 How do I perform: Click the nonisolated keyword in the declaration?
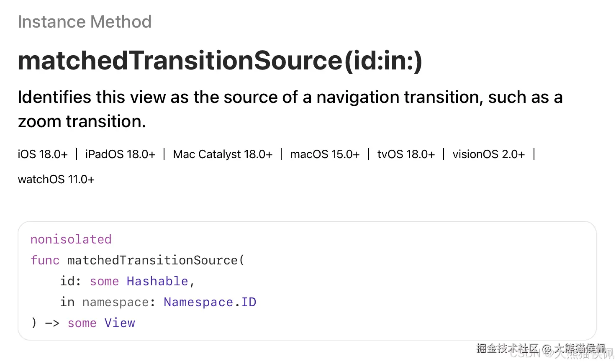pyautogui.click(x=71, y=239)
